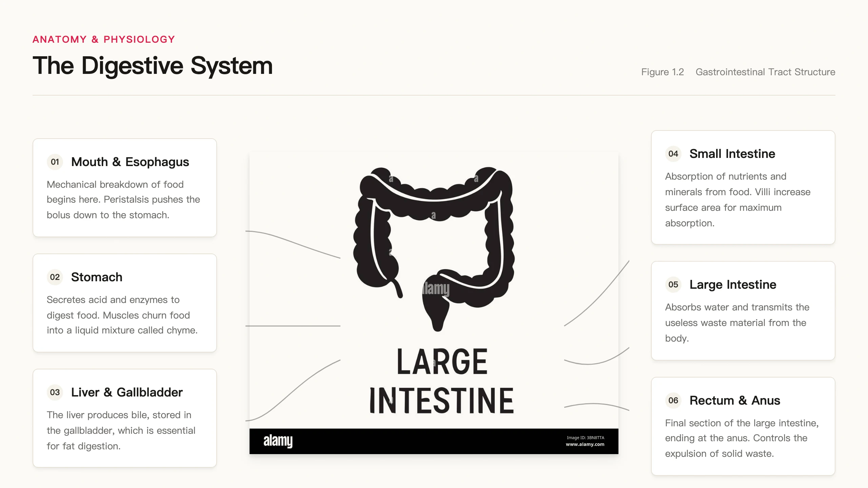Click The Digestive System title
The height and width of the screenshot is (488, 868).
pos(153,66)
